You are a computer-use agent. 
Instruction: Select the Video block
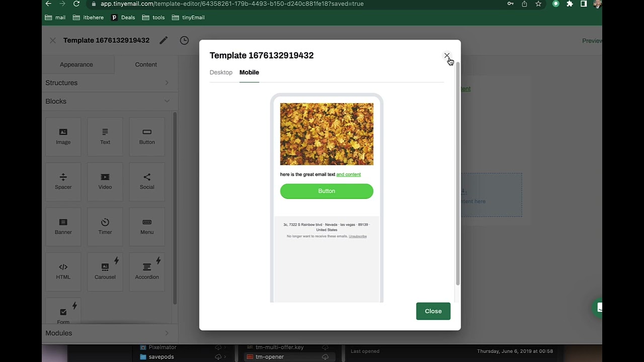105,182
